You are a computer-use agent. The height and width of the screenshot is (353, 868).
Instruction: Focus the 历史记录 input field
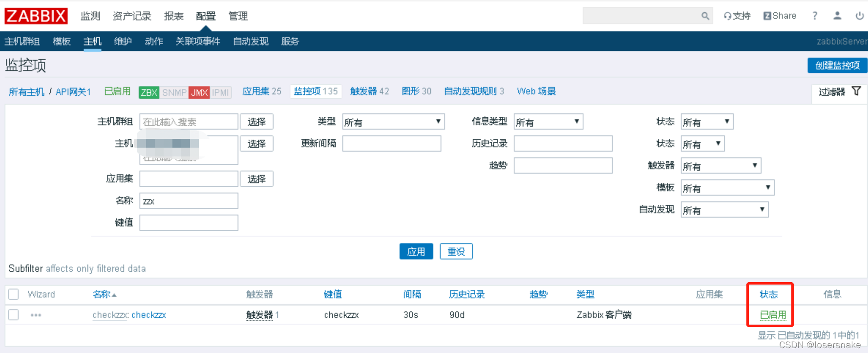(x=563, y=144)
